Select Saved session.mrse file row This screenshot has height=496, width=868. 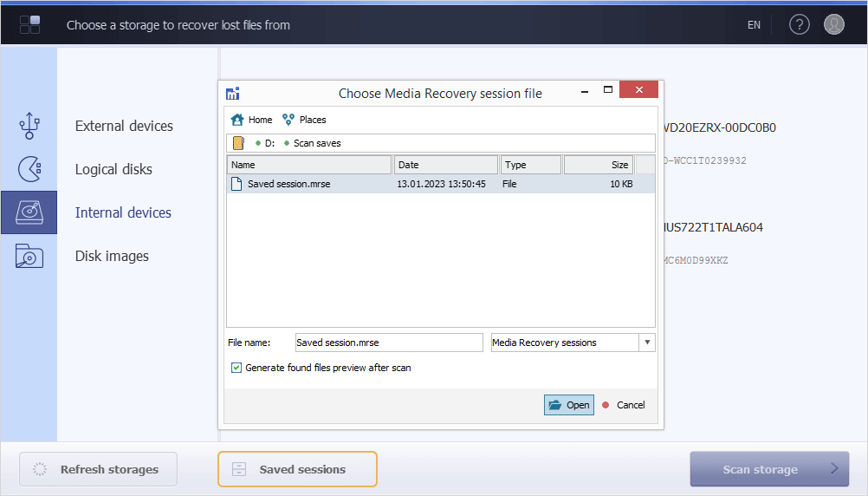pyautogui.click(x=441, y=184)
